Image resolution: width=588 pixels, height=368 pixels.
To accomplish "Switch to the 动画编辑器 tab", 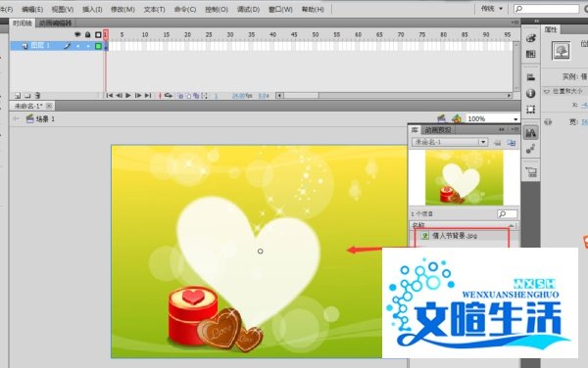I will (55, 23).
